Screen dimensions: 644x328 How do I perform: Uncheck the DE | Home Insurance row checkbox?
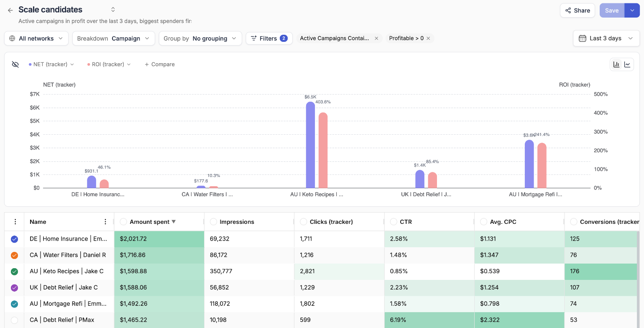tap(14, 239)
